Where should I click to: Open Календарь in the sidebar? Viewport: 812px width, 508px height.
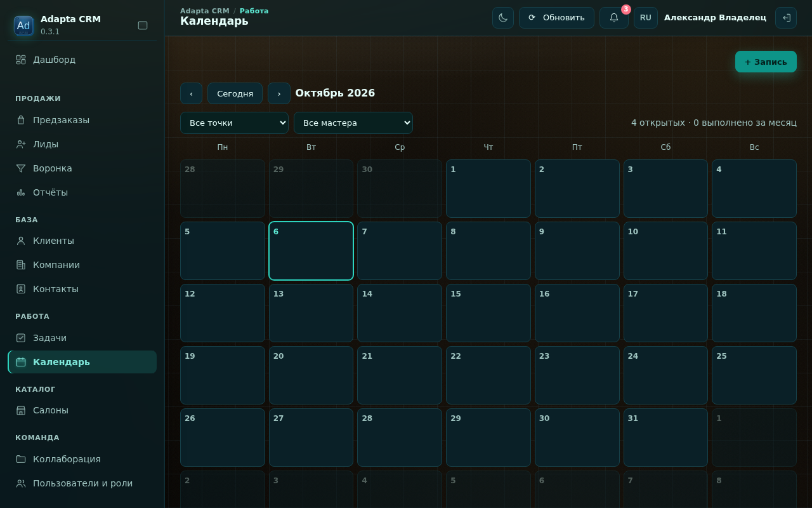point(82,362)
